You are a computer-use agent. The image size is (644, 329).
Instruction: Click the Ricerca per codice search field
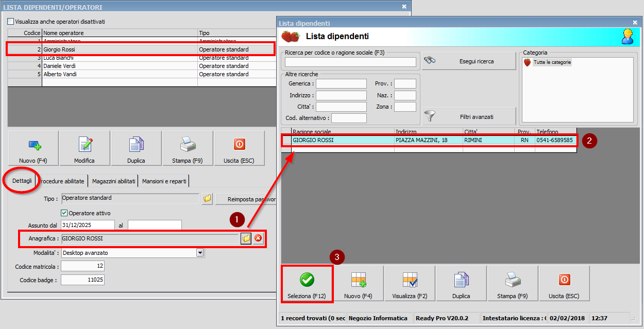pos(350,61)
